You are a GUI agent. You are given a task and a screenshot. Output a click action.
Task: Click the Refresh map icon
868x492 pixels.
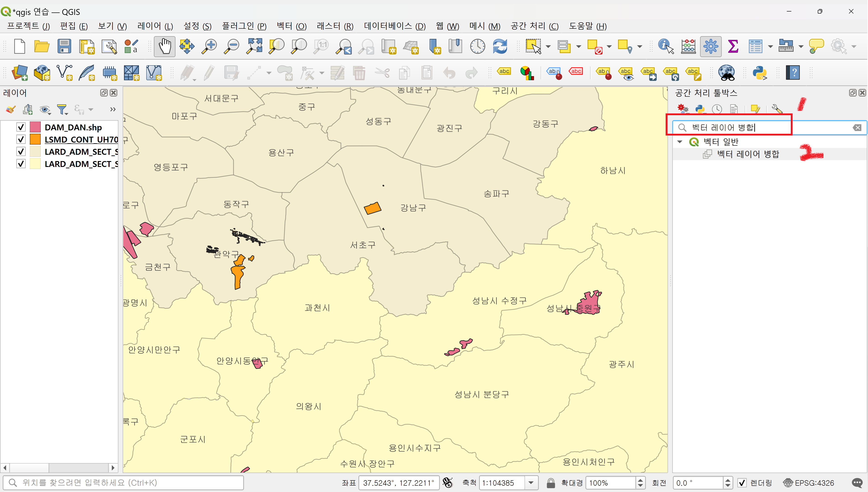tap(500, 46)
